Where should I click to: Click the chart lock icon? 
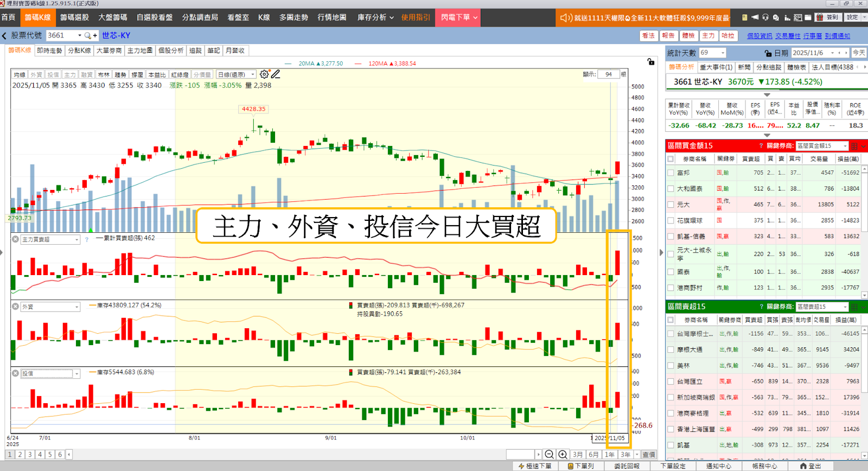[x=650, y=62]
